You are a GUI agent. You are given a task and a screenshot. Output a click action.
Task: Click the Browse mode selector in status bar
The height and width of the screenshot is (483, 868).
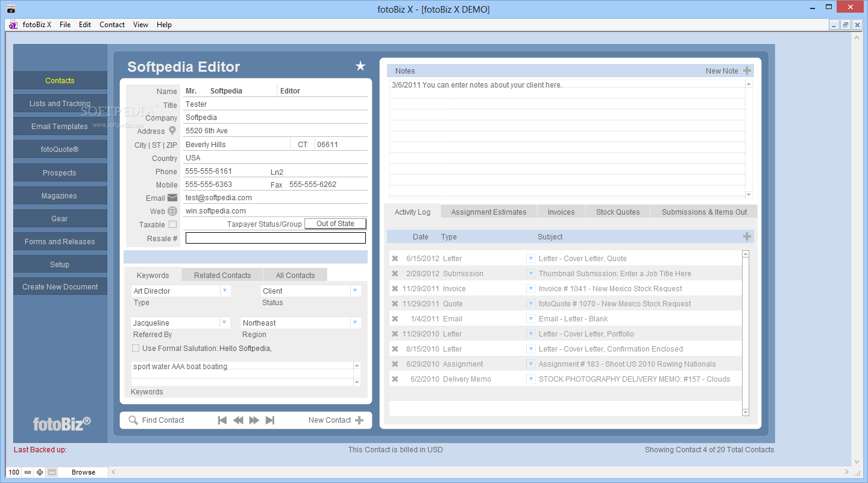pos(83,472)
